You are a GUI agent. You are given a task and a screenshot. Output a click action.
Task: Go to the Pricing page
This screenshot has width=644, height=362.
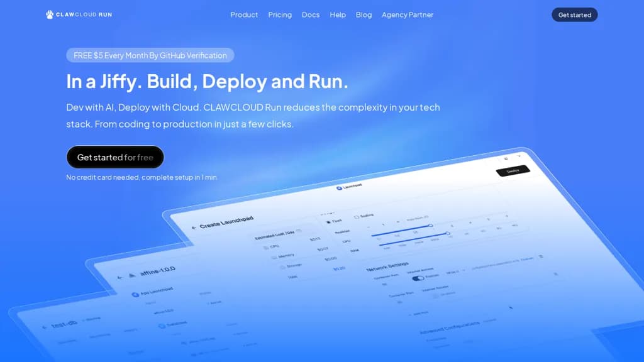(280, 15)
